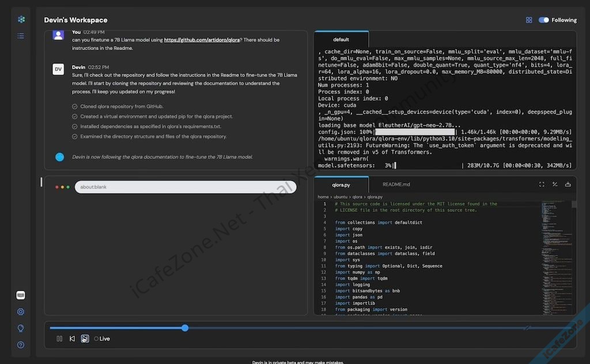Viewport: 590px width, 364px height.
Task: Download the file using editor download icon
Action: pyautogui.click(x=568, y=184)
